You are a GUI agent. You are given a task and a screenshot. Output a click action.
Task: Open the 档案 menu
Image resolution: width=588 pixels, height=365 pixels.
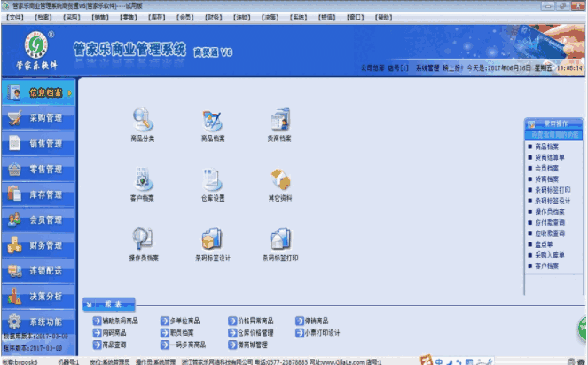point(43,17)
